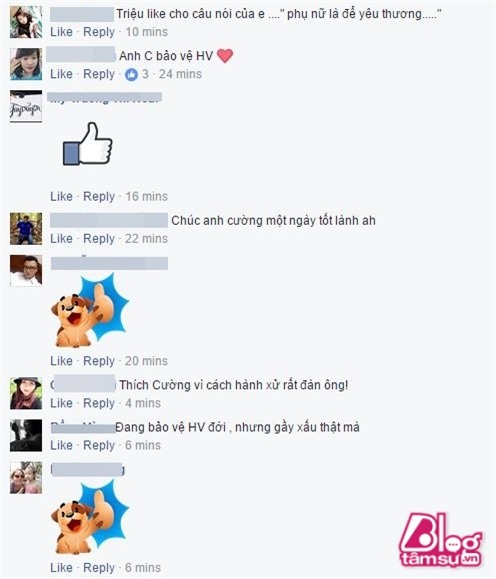
Task: Open avatar of the 'Triệu like' commenter
Action: click(26, 22)
